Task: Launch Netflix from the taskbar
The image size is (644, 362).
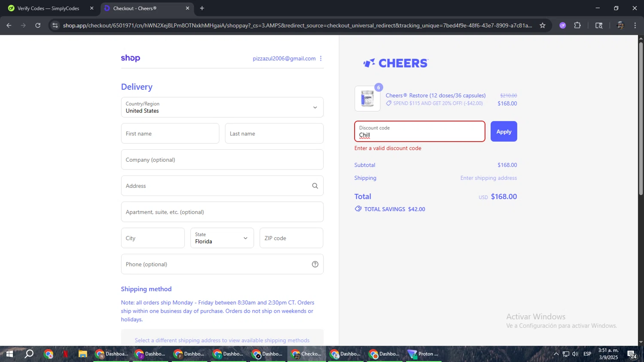Action: tap(65, 354)
